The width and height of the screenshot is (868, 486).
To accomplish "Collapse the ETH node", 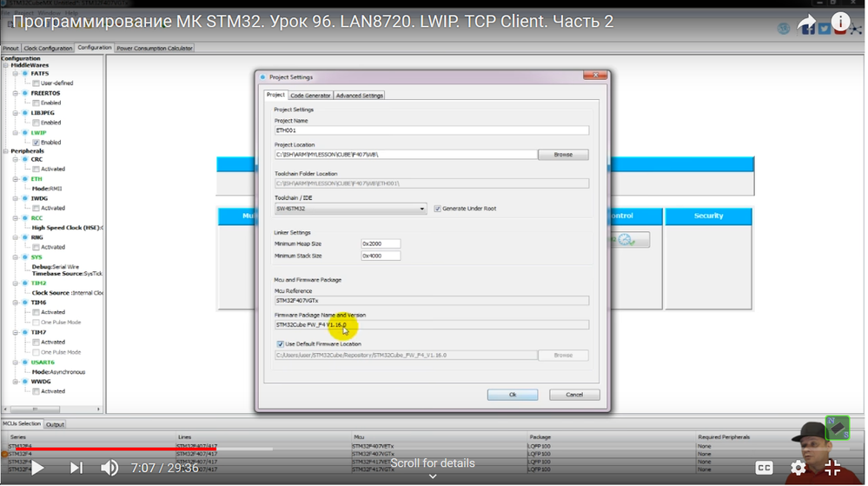I will click(16, 180).
